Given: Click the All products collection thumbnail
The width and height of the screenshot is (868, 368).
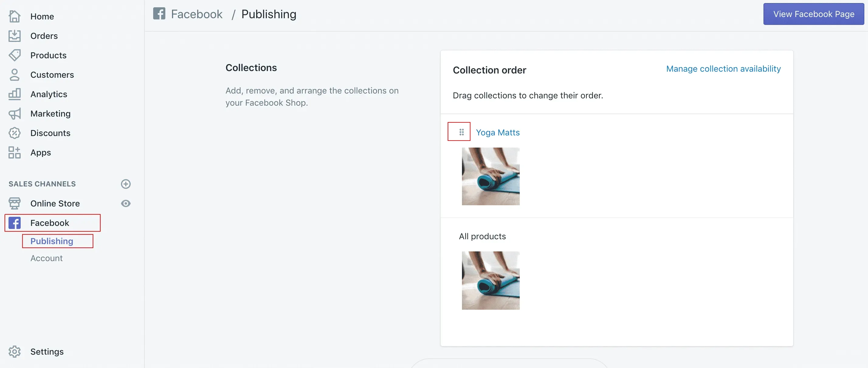Looking at the screenshot, I should pos(491,280).
